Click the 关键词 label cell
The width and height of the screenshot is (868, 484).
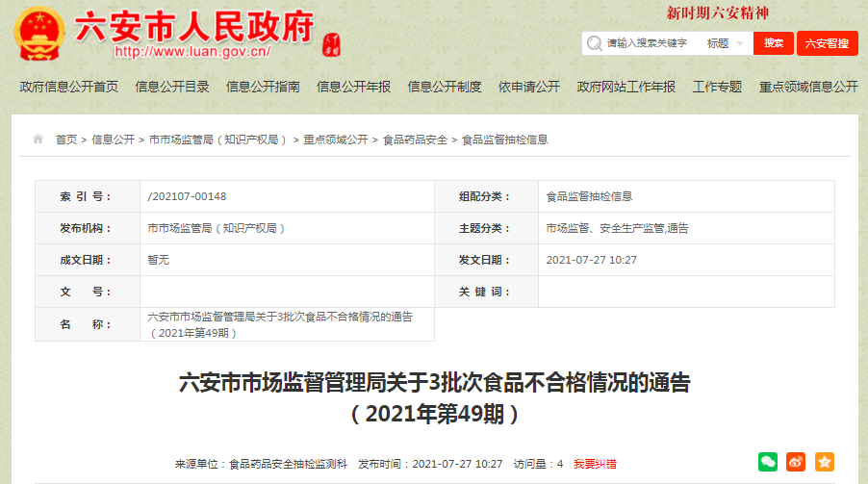487,292
